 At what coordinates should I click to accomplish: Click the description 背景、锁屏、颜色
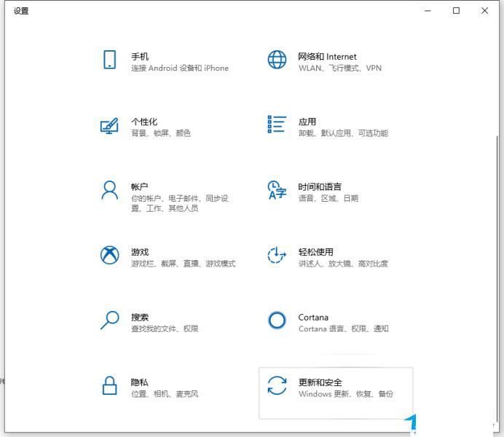(x=161, y=133)
